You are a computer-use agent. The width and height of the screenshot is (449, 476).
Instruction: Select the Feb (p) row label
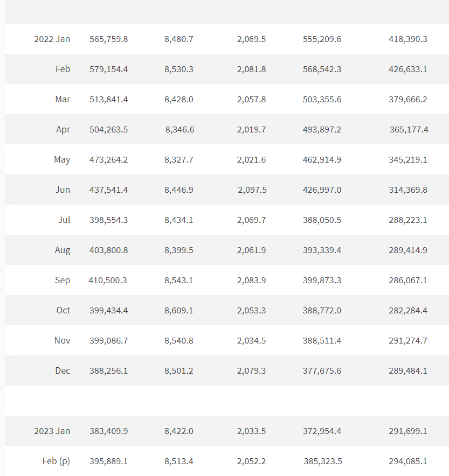click(x=56, y=461)
